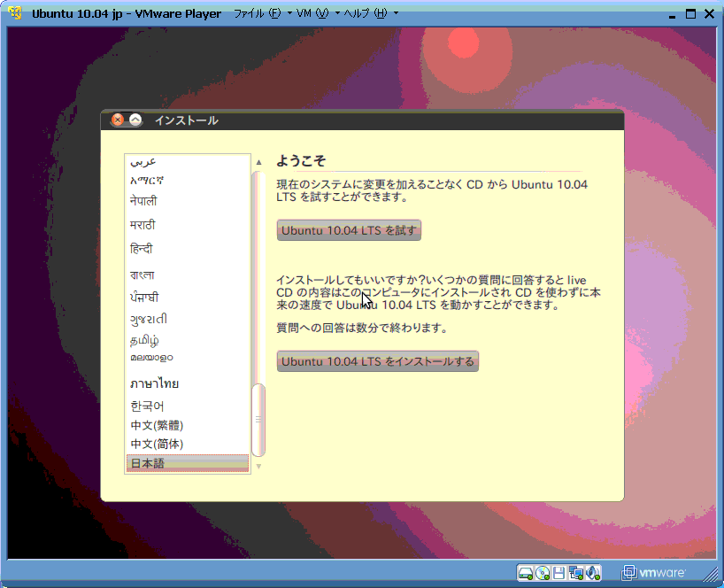This screenshot has width=724, height=588.
Task: Select हिन्दी in the language list
Action: coord(188,249)
